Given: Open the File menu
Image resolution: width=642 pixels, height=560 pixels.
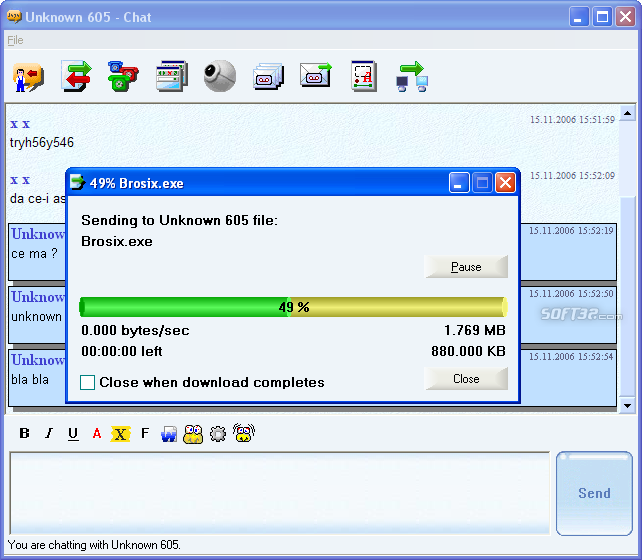Looking at the screenshot, I should coord(15,40).
